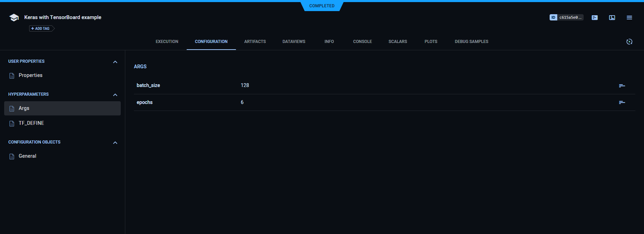Open the hamburger menu in header
644x234 pixels.
629,18
